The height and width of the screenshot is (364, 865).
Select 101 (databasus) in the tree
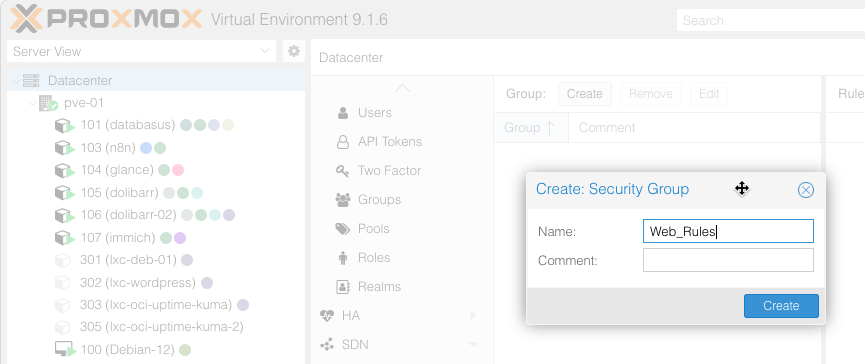click(156, 125)
